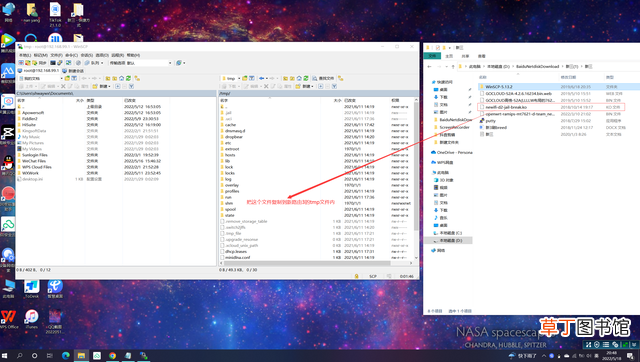The width and height of the screenshot is (640, 362).
Task: Click the terminal console icon in WinSCP toolbar
Action: [x=53, y=63]
